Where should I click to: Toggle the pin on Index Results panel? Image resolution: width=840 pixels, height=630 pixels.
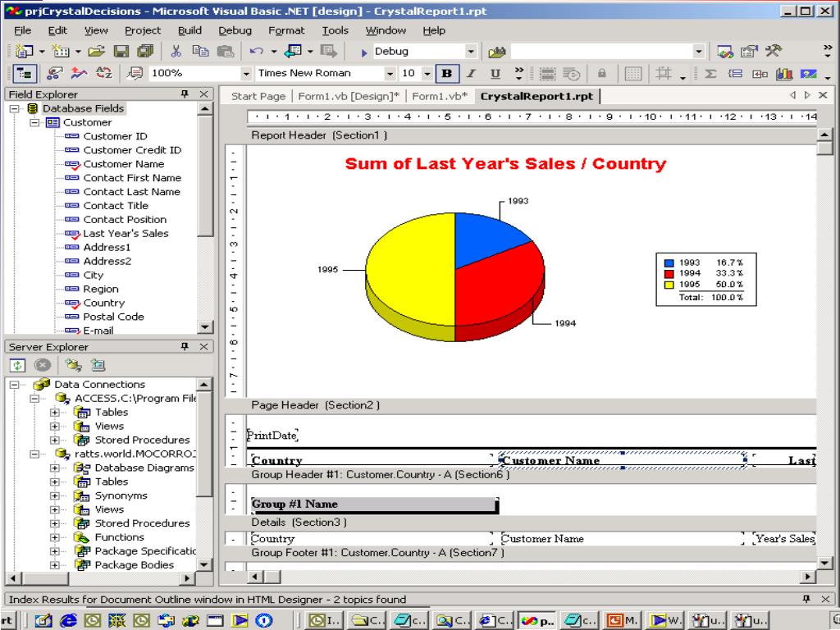[x=807, y=599]
